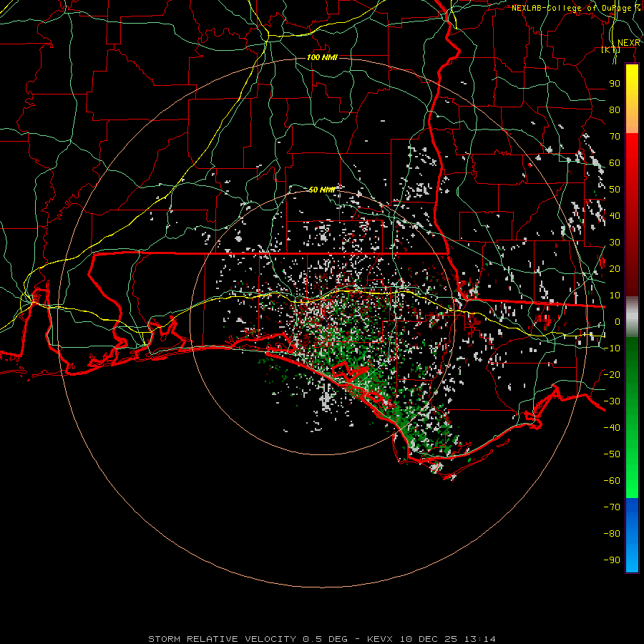Click the -40 value on velocity scale
This screenshot has height=644, width=644.
612,428
